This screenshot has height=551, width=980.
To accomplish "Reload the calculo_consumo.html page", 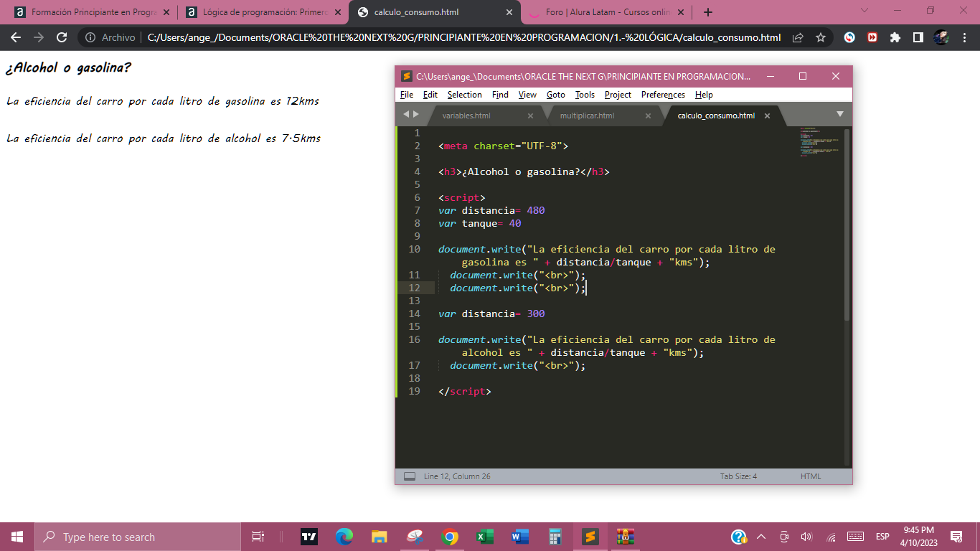I will pyautogui.click(x=62, y=37).
